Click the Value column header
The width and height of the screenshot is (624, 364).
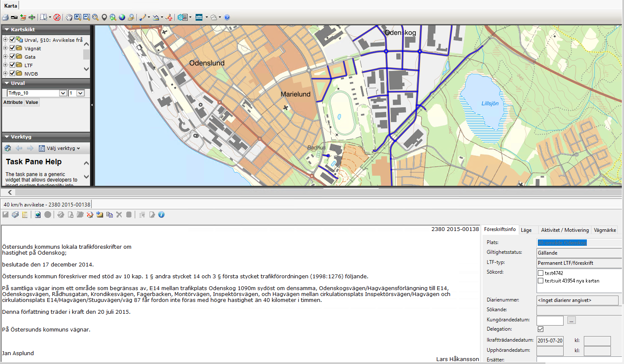[x=32, y=102]
